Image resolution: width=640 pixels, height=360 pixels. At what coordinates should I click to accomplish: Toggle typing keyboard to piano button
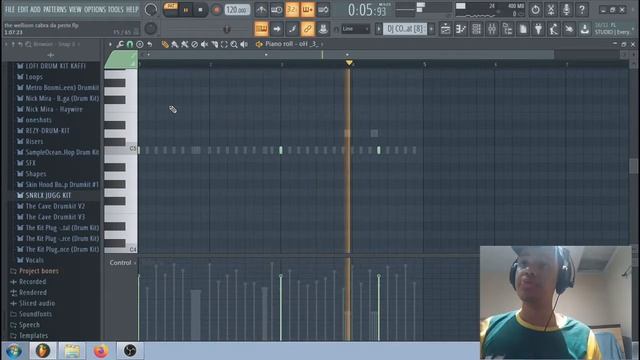point(261,29)
